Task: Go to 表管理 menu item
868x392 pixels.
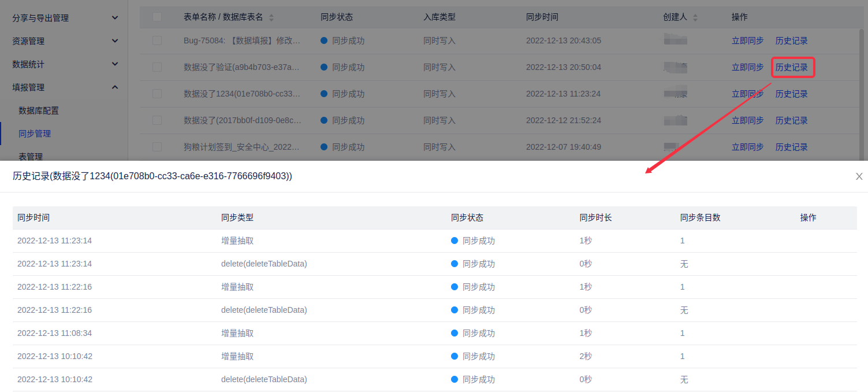Action: [x=31, y=156]
